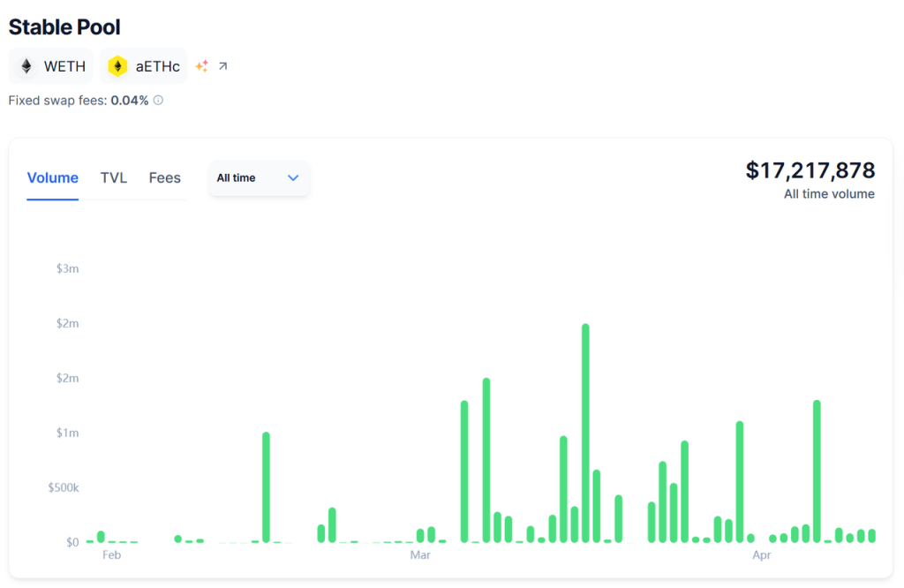Image resolution: width=904 pixels, height=588 pixels.
Task: Click the info icon beside swap fees
Action: click(x=159, y=101)
